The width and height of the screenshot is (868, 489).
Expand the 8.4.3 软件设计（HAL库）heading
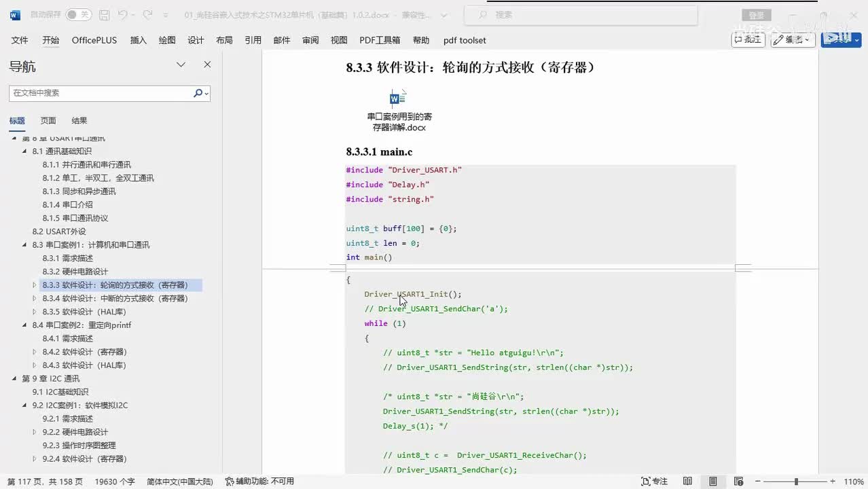point(35,365)
